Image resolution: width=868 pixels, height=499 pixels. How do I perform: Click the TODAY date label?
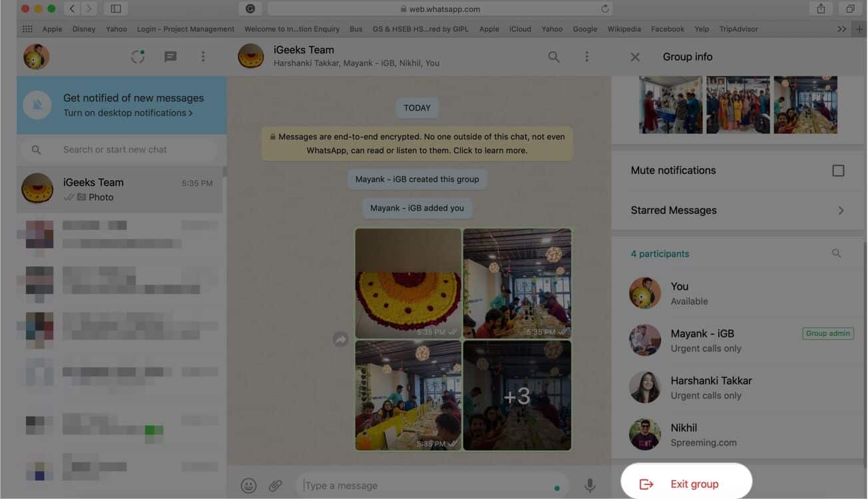point(417,108)
